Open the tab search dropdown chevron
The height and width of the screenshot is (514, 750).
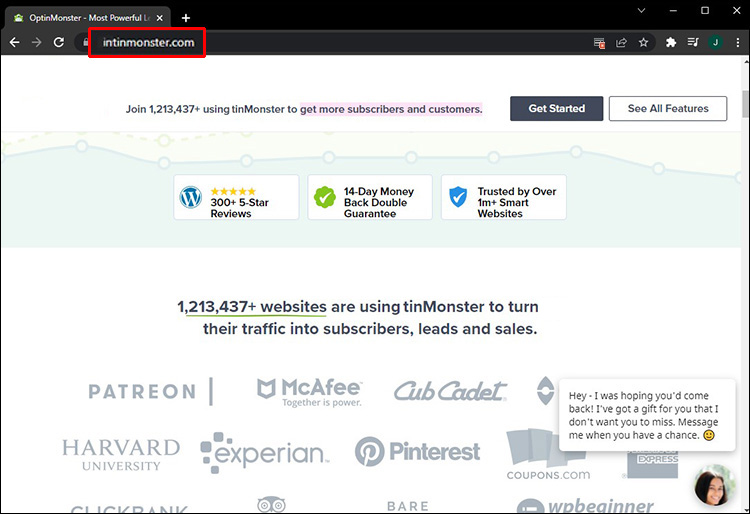[641, 10]
